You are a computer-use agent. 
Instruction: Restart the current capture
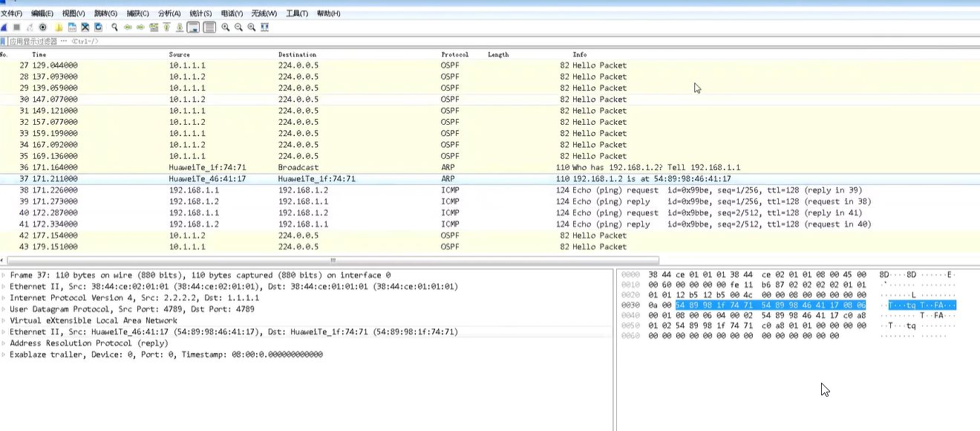(30, 27)
